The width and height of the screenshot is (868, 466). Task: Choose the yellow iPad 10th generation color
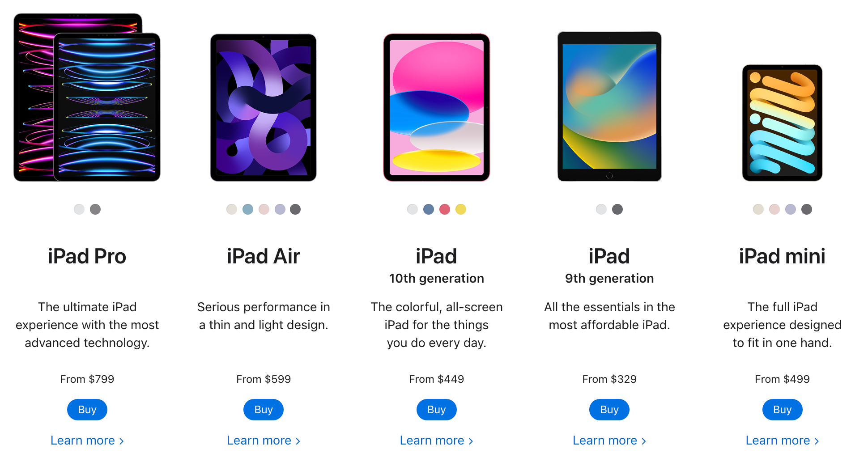pos(461,209)
